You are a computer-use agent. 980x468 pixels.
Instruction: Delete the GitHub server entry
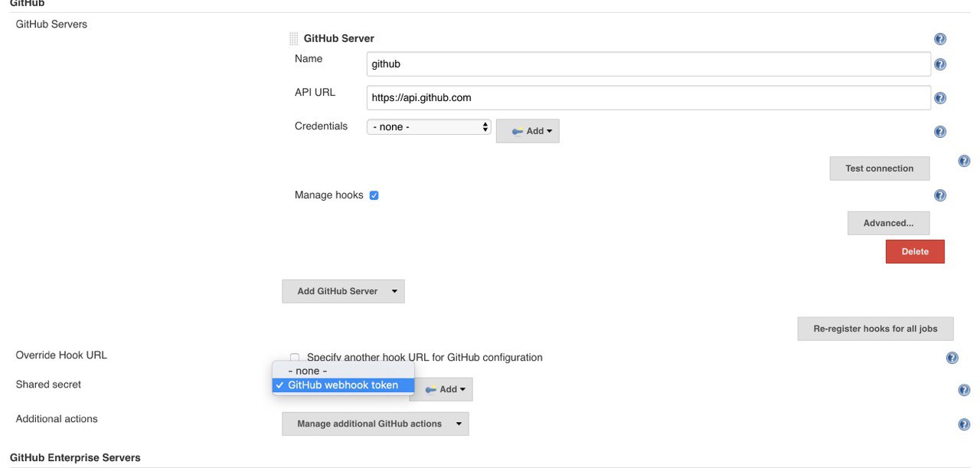(x=915, y=251)
